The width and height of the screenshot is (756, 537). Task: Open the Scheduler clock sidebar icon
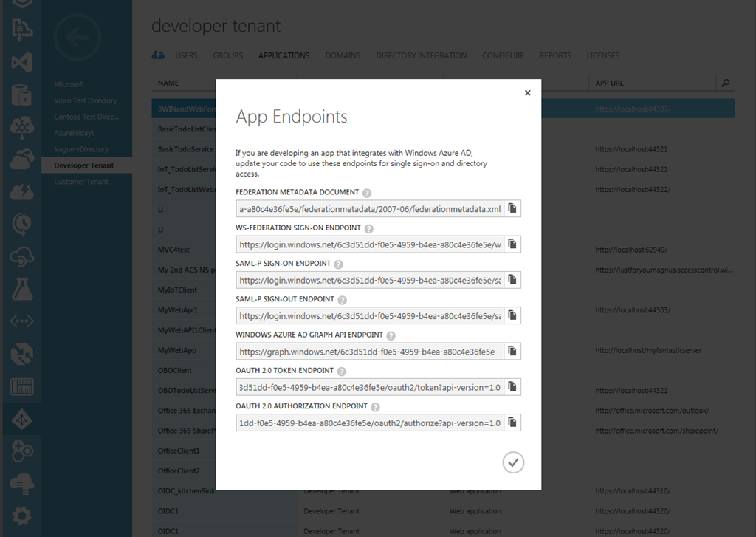tap(21, 224)
